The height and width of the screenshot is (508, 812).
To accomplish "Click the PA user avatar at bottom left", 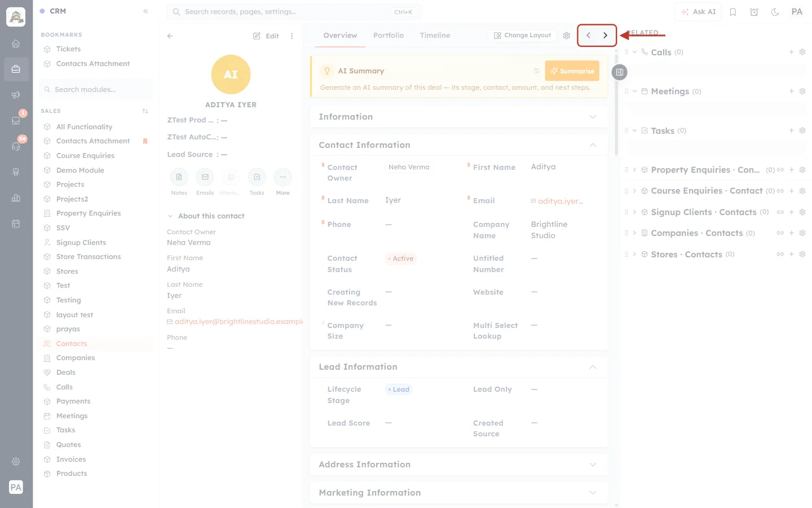I will (16, 487).
